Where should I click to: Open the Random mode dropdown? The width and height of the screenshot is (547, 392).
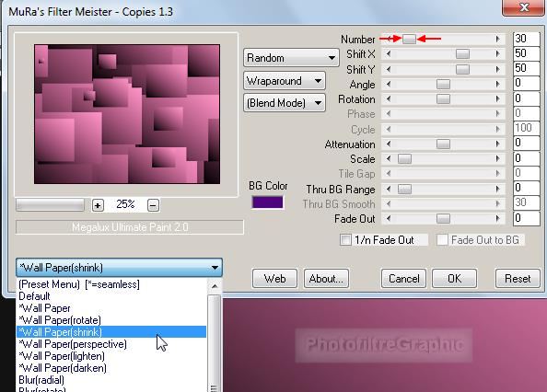291,58
